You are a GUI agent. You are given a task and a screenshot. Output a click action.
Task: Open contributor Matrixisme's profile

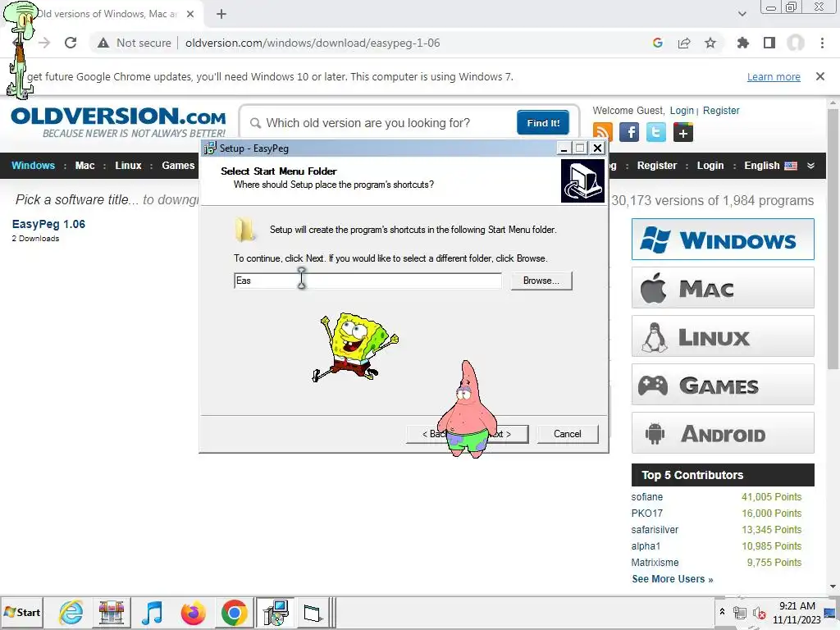coord(655,563)
